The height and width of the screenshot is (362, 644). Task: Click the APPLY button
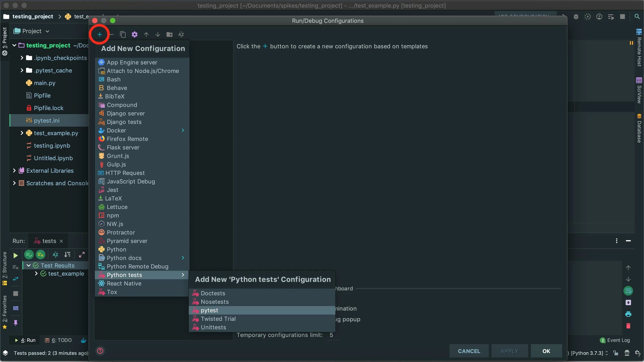pos(509,351)
